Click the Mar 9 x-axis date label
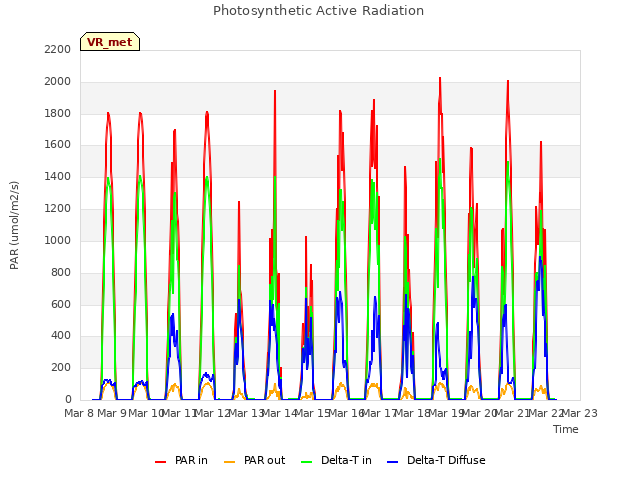The width and height of the screenshot is (640, 480). (x=112, y=413)
